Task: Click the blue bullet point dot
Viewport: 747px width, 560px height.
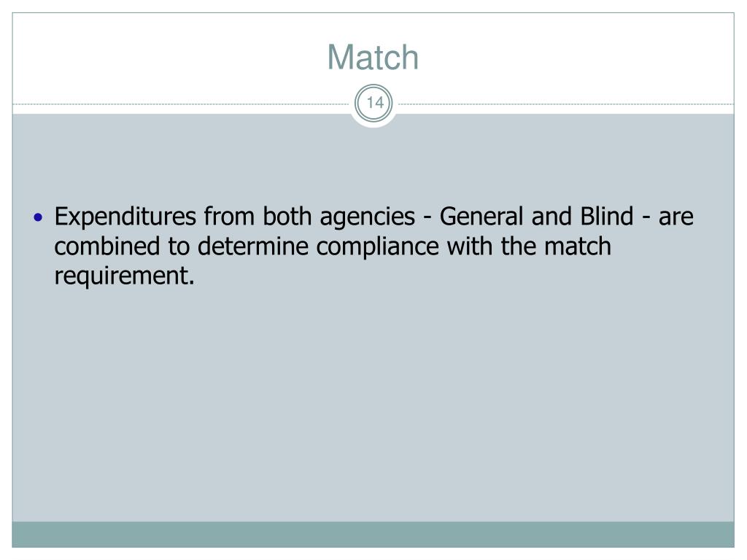Action: pyautogui.click(x=38, y=218)
